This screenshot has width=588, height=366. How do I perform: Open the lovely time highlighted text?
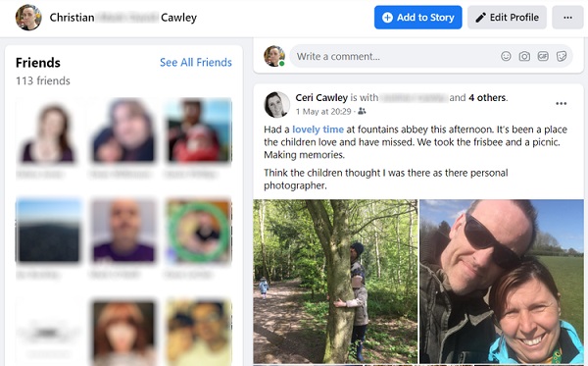pos(318,130)
